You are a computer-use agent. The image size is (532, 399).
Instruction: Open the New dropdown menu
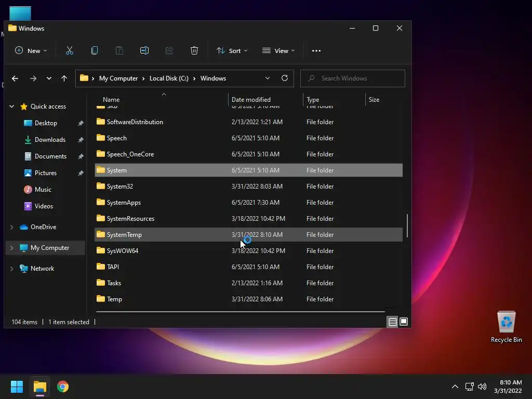(31, 50)
